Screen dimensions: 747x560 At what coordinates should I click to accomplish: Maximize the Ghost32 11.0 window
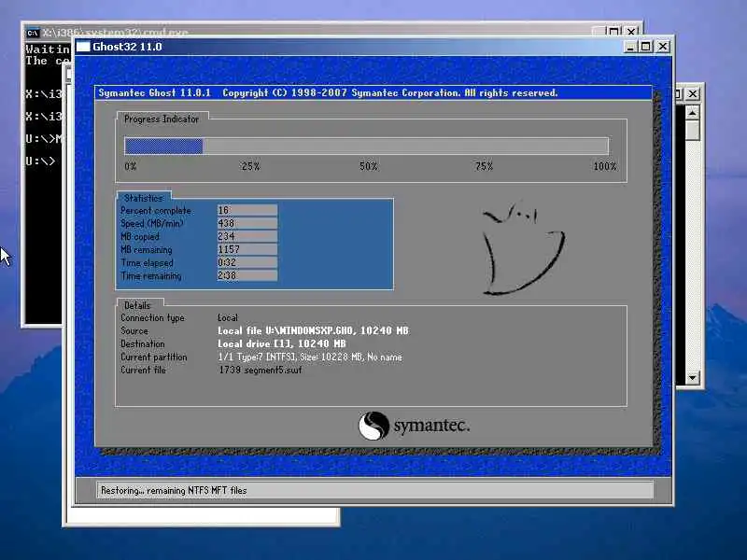(645, 47)
